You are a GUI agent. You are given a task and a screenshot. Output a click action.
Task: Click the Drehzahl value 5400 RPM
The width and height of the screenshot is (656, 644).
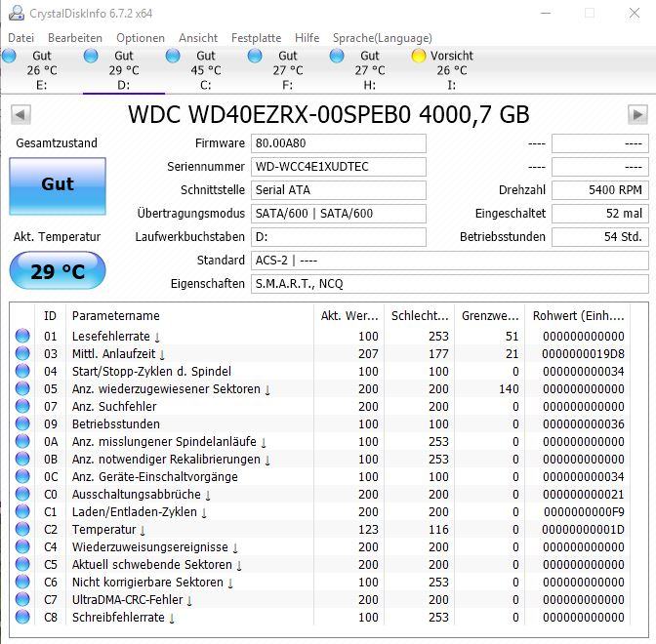pos(600,190)
